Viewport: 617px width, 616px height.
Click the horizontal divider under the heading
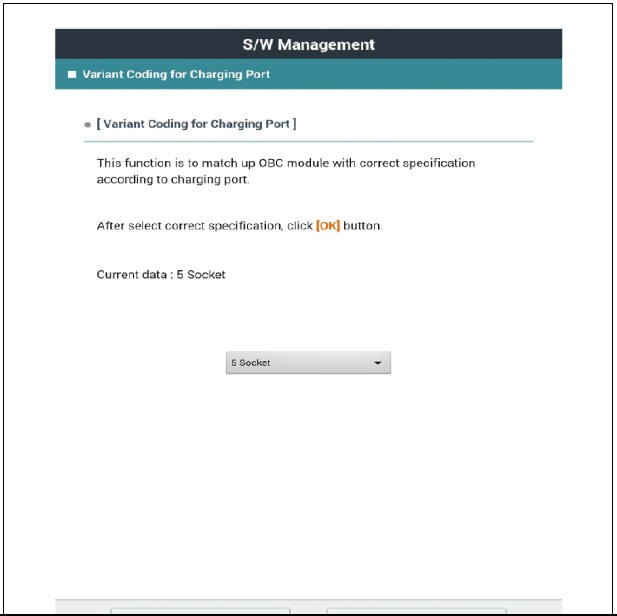(x=308, y=141)
